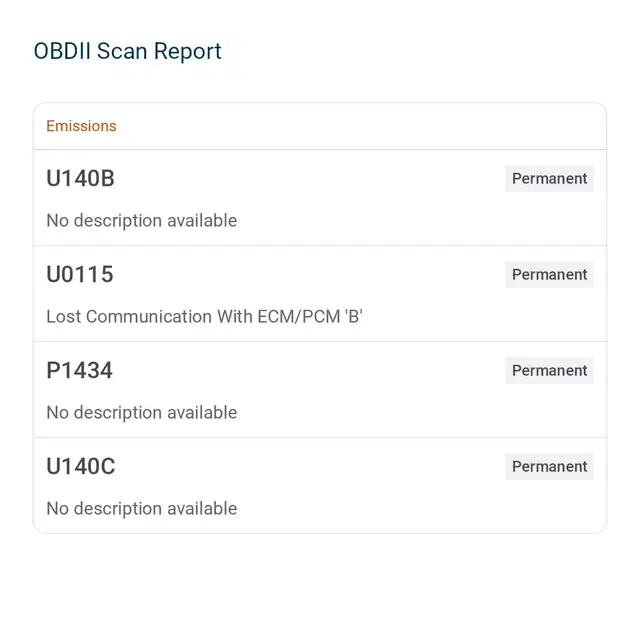
Task: Open the U0115 trouble code
Action: coord(80,274)
